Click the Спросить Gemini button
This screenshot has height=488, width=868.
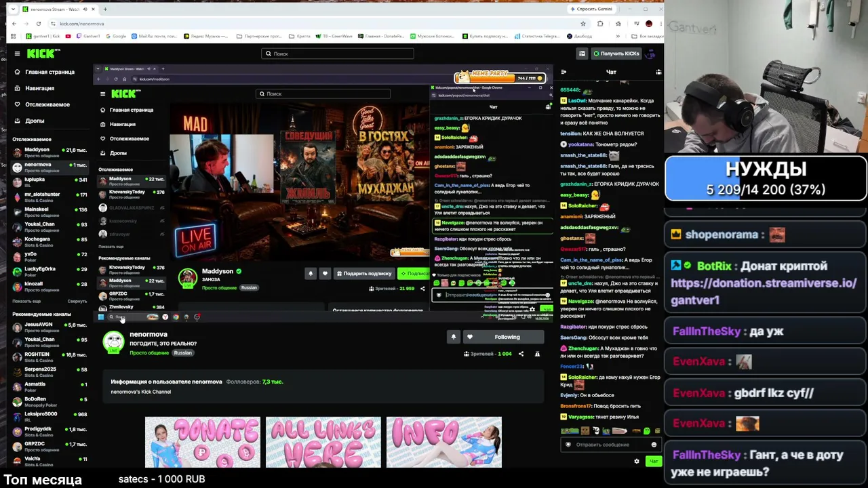592,9
